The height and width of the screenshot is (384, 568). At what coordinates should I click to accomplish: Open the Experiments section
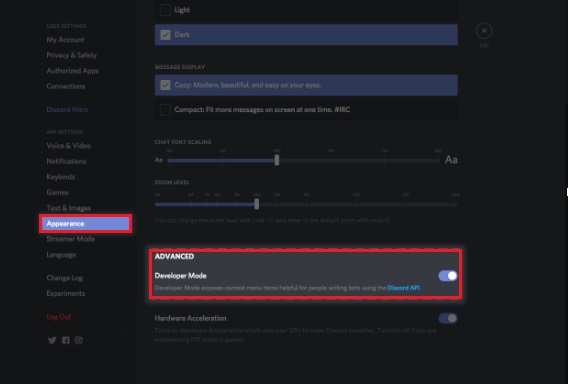66,293
